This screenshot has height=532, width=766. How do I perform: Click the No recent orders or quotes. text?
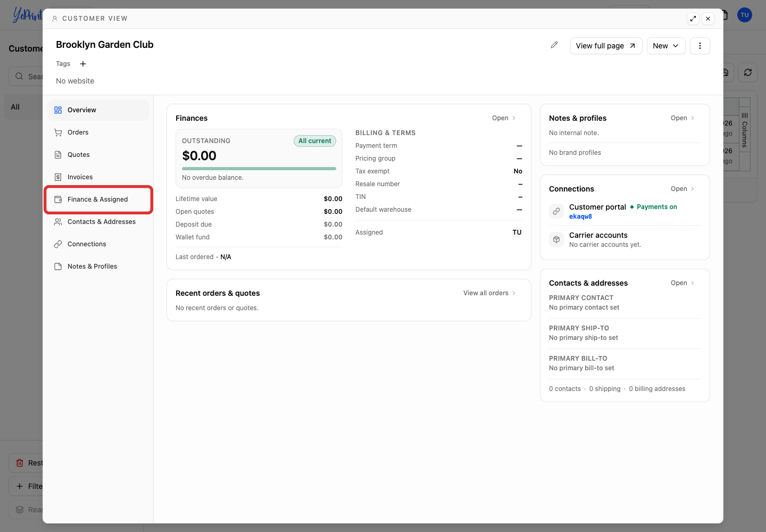pyautogui.click(x=217, y=308)
